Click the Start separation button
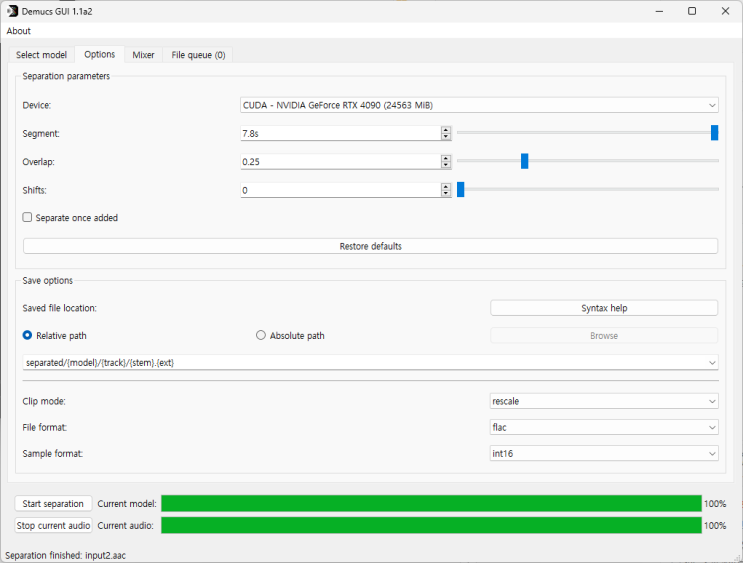This screenshot has height=563, width=743. click(53, 503)
